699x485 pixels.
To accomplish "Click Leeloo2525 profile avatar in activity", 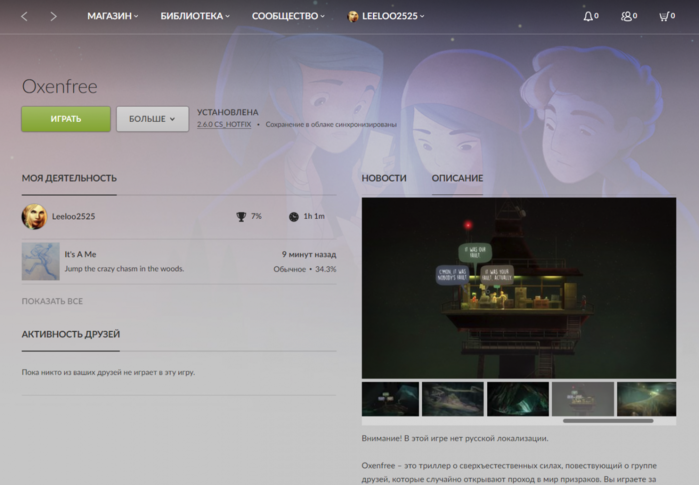I will [34, 217].
